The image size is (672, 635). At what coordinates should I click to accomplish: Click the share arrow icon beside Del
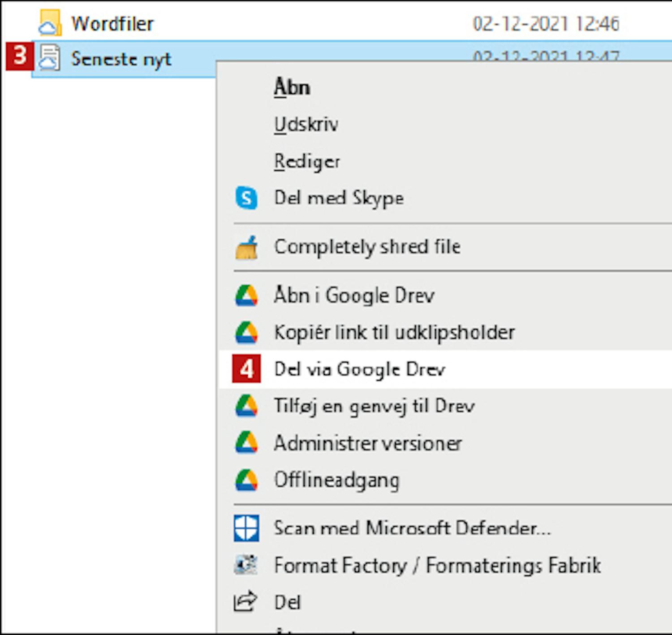click(x=246, y=602)
